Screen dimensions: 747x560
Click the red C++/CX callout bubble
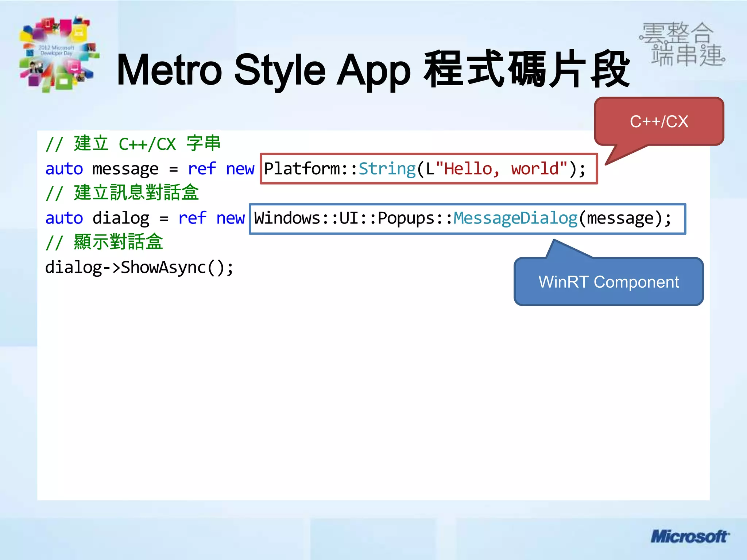659,121
